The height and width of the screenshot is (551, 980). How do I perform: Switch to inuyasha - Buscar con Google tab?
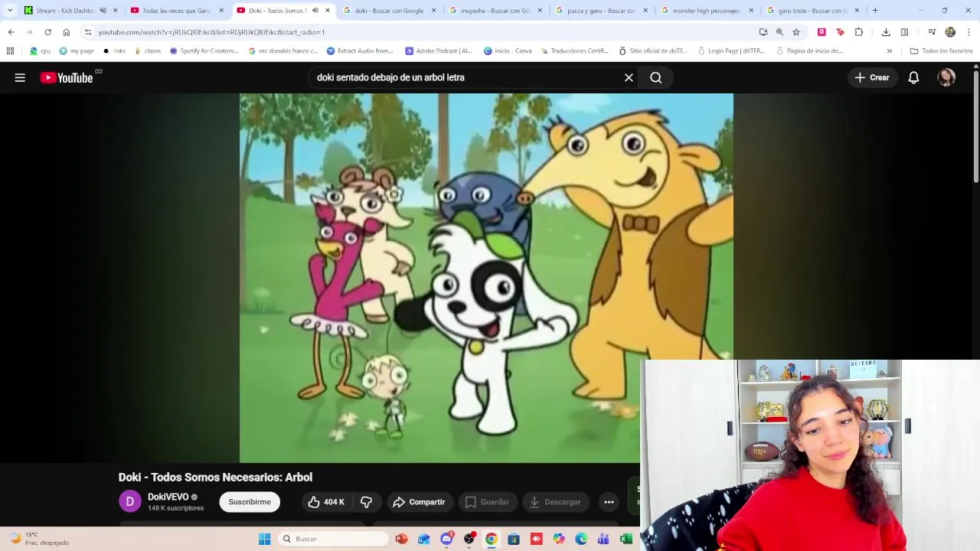[495, 11]
